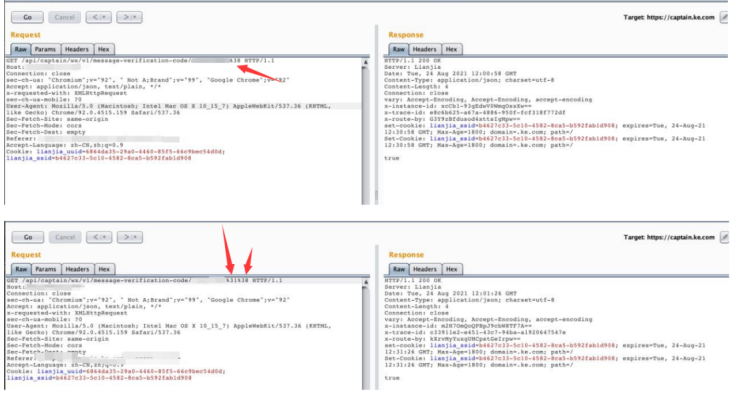The height and width of the screenshot is (403, 750).
Task: Click Cookie lianjia_uuid line in bottom request
Action: pos(116,371)
